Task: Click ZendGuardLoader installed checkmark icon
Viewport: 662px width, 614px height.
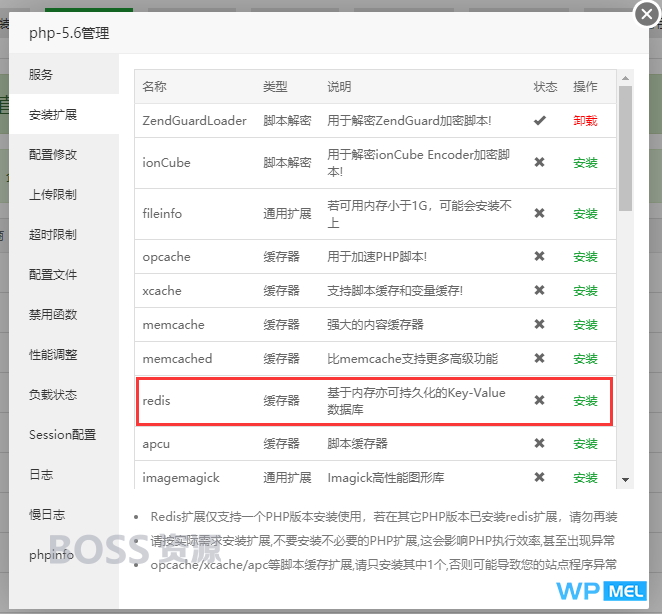Action: coord(540,121)
